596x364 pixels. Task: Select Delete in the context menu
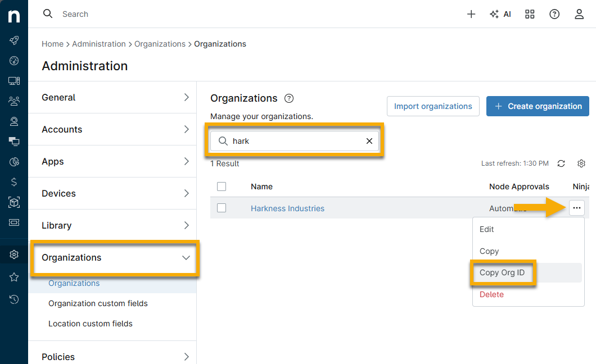point(491,294)
